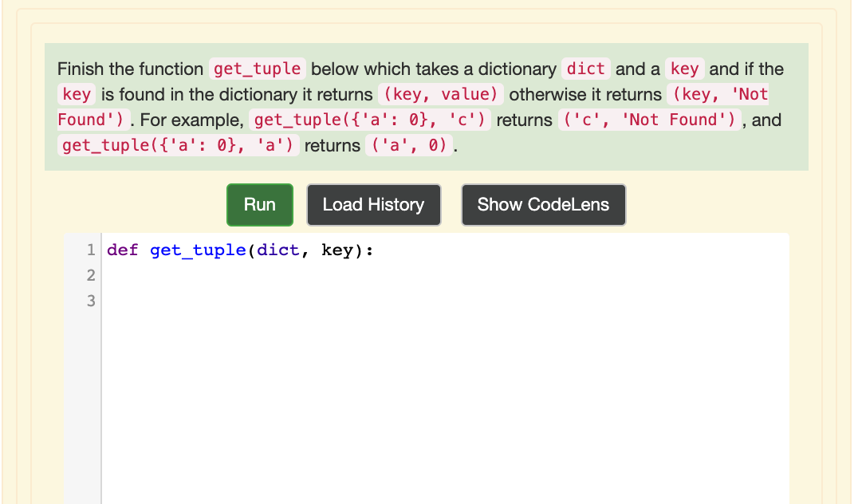Click the def keyword on line 1

click(x=124, y=250)
